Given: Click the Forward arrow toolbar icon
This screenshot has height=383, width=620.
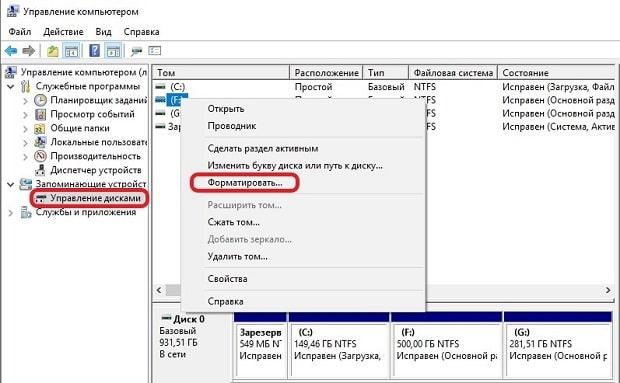Looking at the screenshot, I should 28,51.
